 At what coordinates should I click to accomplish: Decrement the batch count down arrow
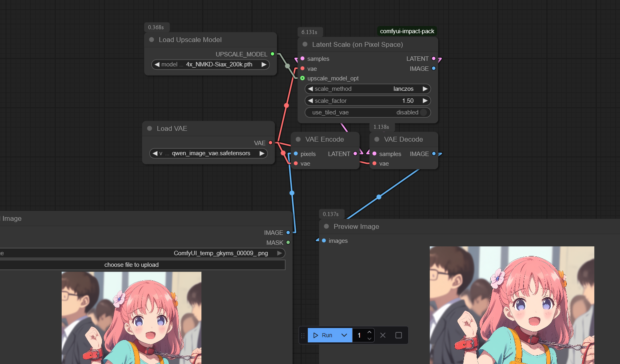pos(369,338)
